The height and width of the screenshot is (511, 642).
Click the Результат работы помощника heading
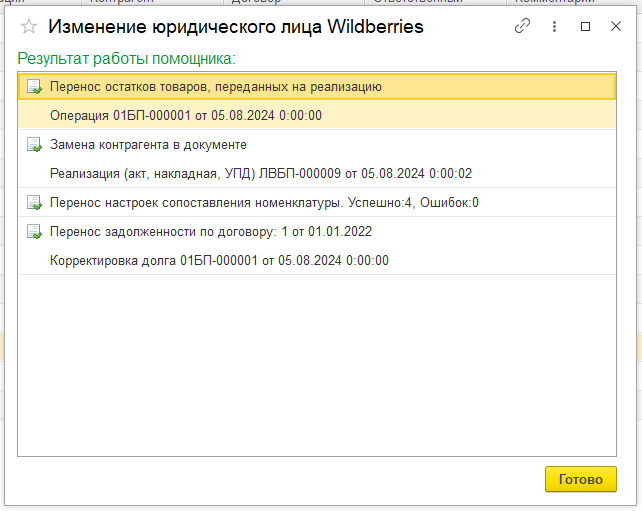pos(127,59)
